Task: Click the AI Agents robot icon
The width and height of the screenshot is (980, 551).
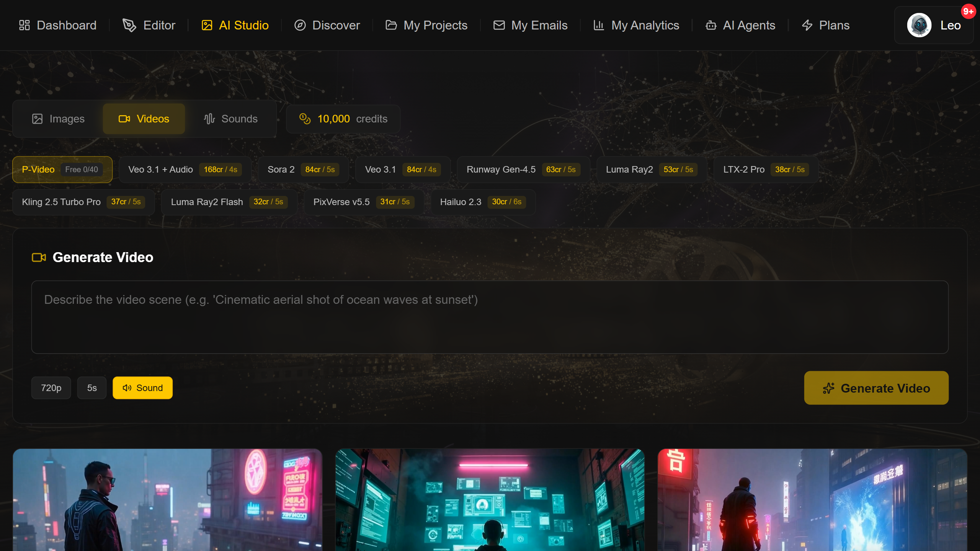Action: (x=711, y=25)
